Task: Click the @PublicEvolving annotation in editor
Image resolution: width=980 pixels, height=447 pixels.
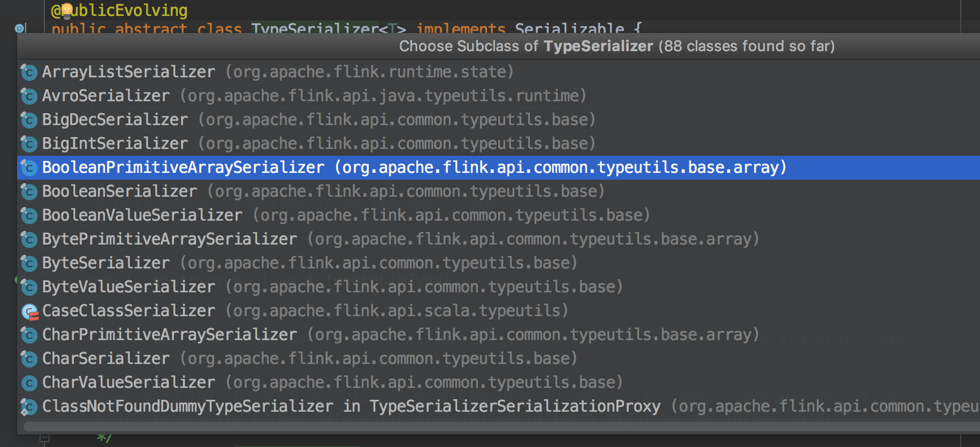Action: [119, 10]
